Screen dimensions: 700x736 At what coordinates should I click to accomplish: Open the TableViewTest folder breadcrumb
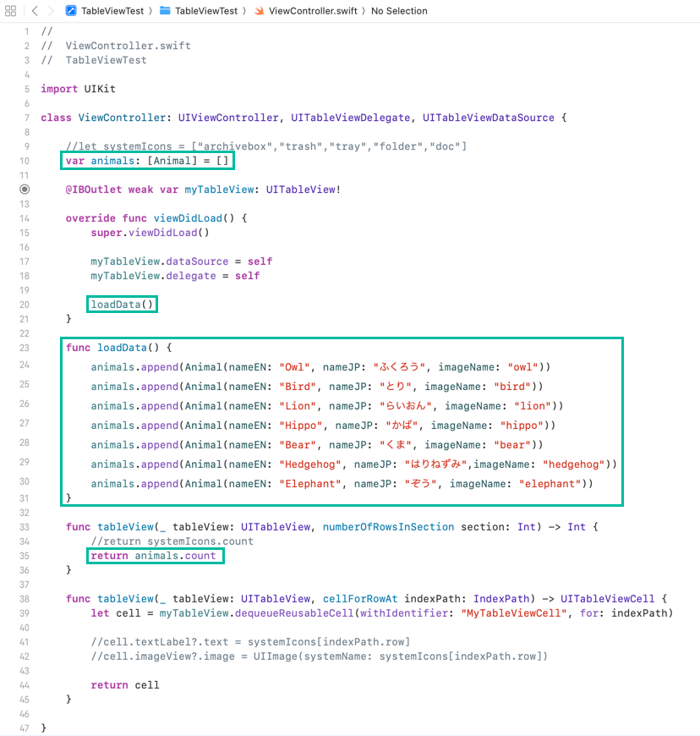point(206,11)
